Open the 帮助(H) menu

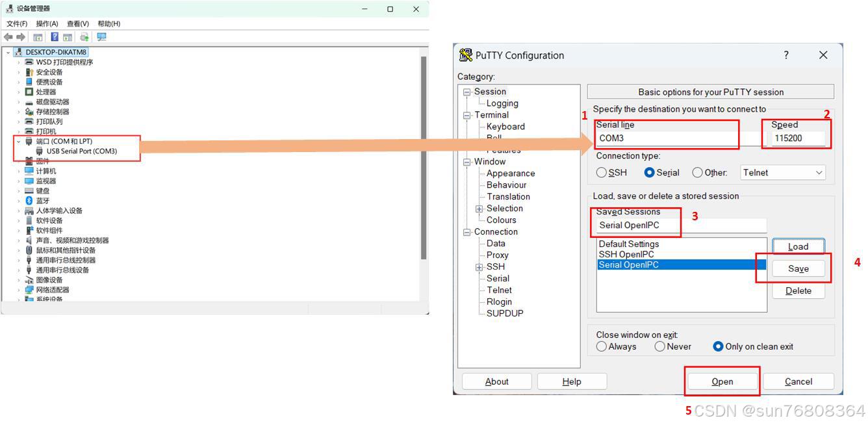click(x=108, y=23)
